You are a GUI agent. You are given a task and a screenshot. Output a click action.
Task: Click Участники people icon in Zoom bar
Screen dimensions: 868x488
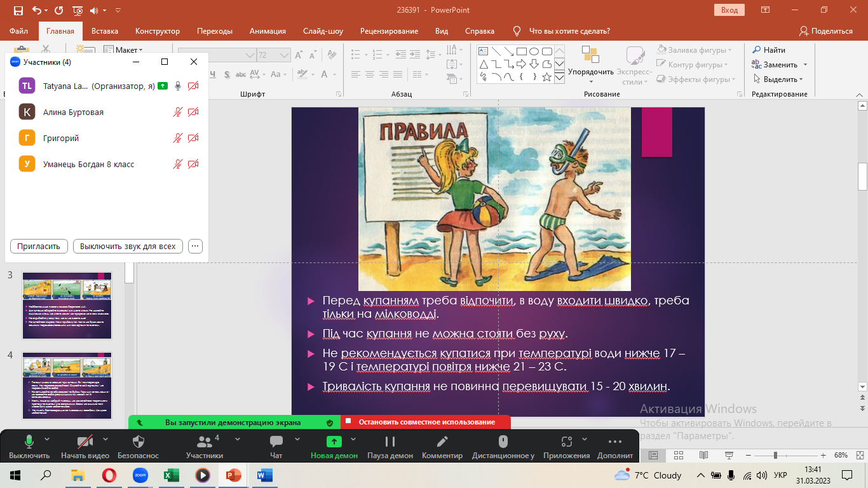205,442
